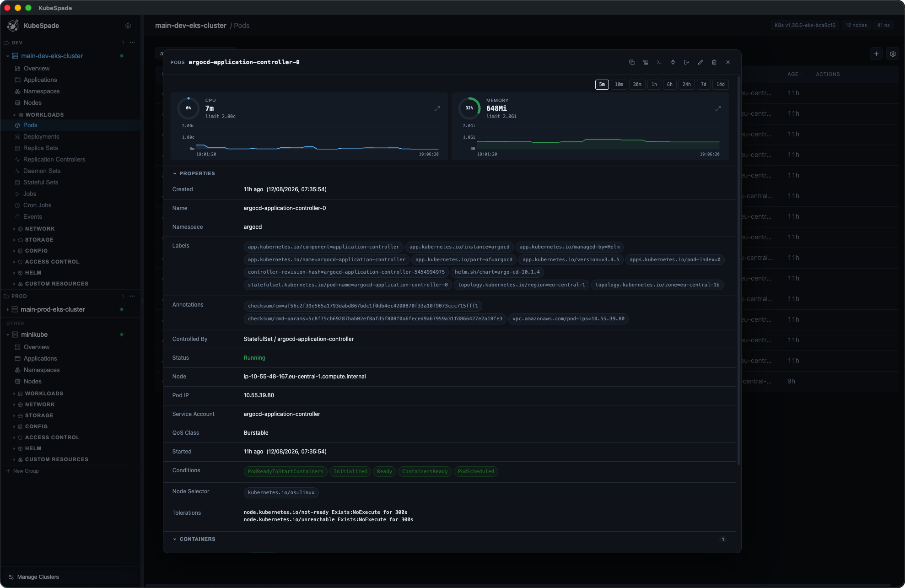Open table column settings gear icon
The height and width of the screenshot is (588, 905).
(893, 54)
